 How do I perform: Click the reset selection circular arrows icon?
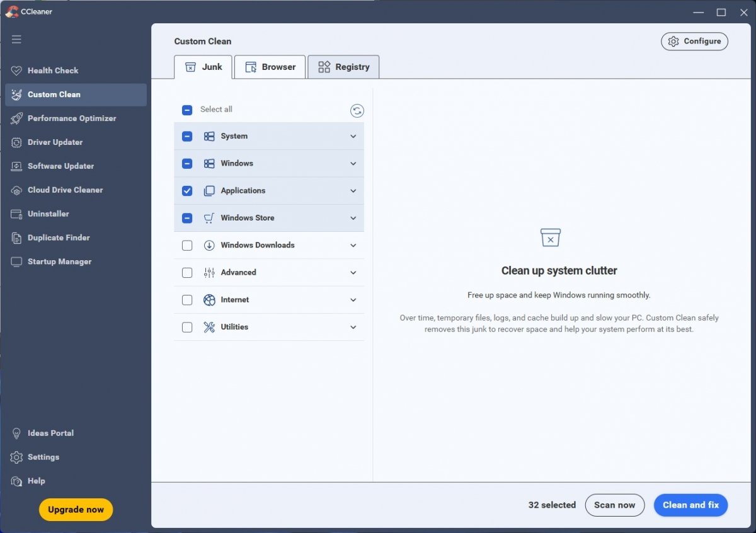(x=357, y=111)
